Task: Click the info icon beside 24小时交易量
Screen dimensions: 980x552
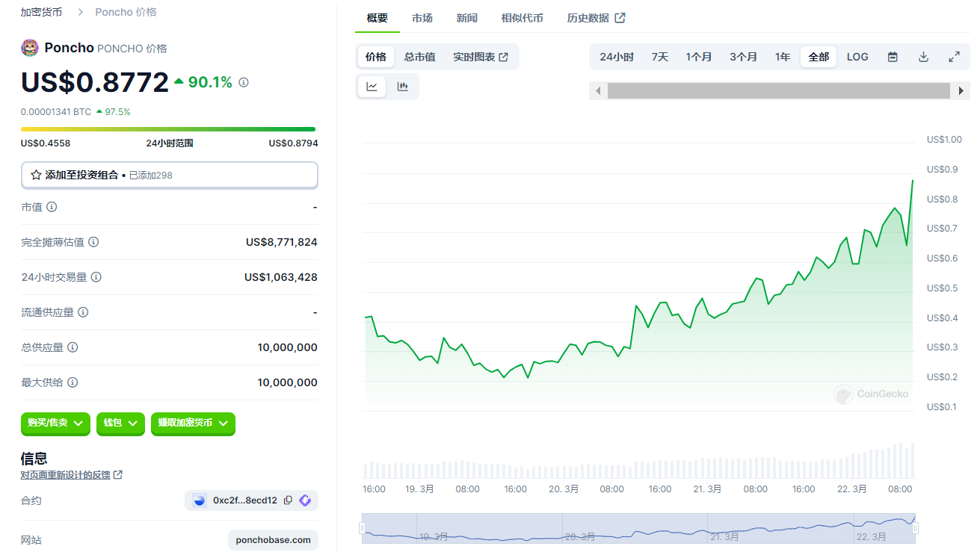Action: tap(96, 277)
